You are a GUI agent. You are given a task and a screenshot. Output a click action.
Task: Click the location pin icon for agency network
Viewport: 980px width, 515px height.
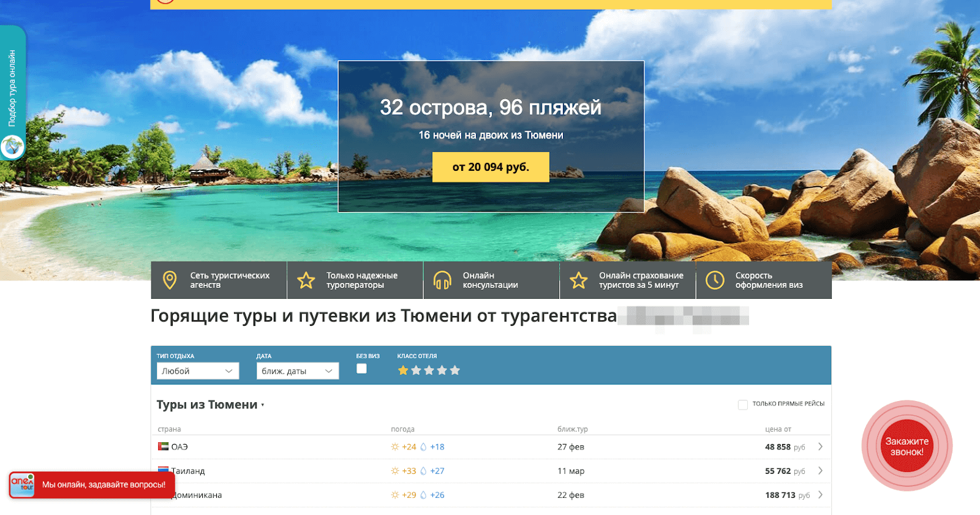(170, 280)
